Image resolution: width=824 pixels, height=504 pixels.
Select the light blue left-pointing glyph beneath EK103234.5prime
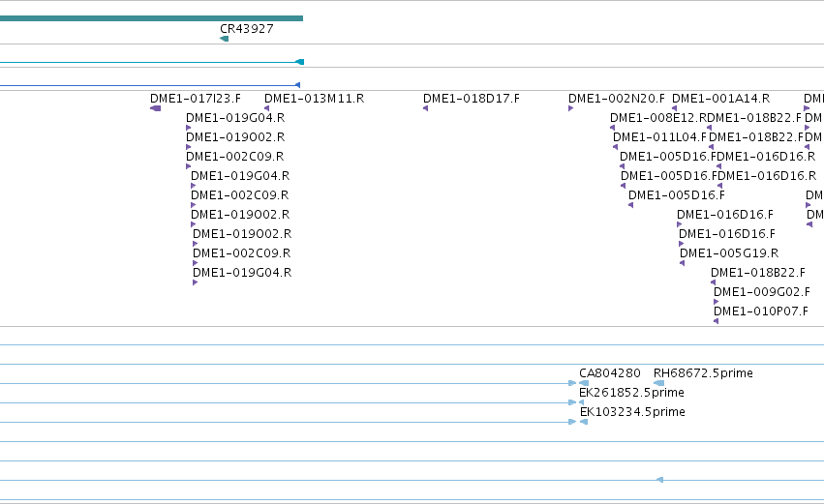pyautogui.click(x=583, y=422)
